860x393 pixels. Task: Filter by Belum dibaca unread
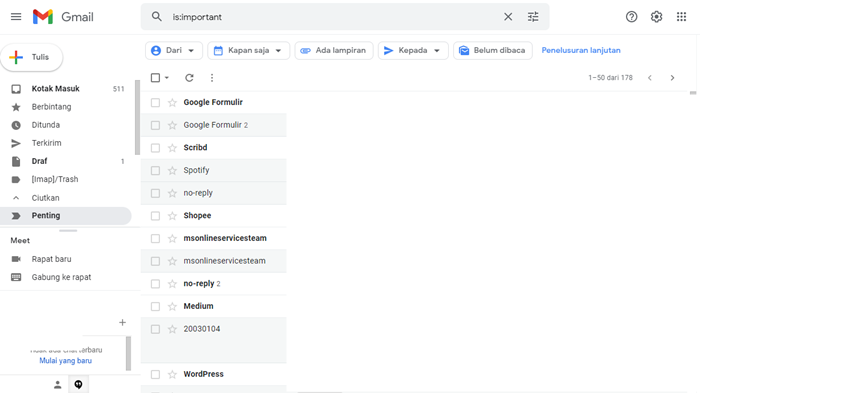click(493, 50)
